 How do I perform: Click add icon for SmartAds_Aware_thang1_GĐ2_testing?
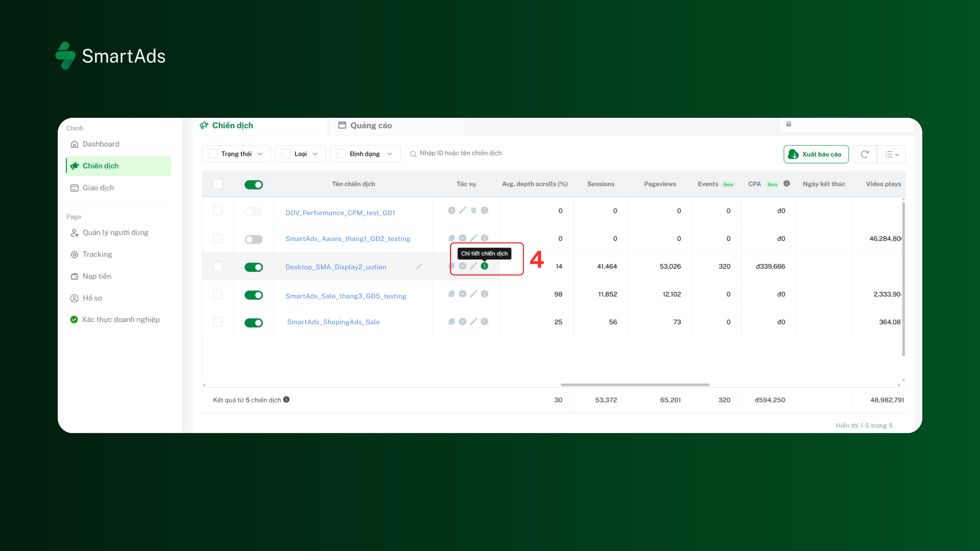463,238
